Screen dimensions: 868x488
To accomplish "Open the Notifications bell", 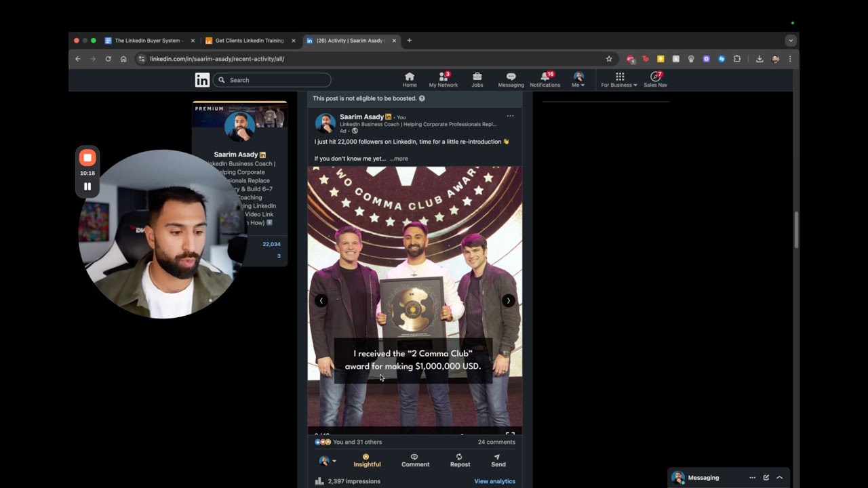I will click(545, 79).
